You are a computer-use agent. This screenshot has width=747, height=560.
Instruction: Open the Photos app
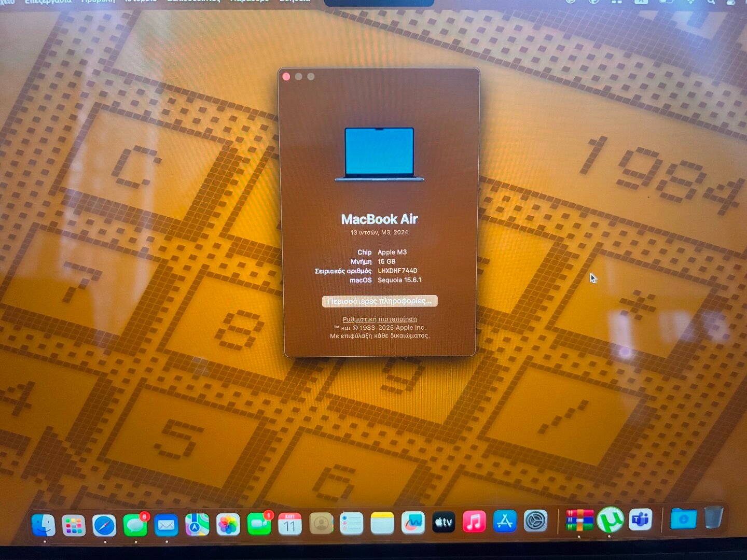coord(228,525)
